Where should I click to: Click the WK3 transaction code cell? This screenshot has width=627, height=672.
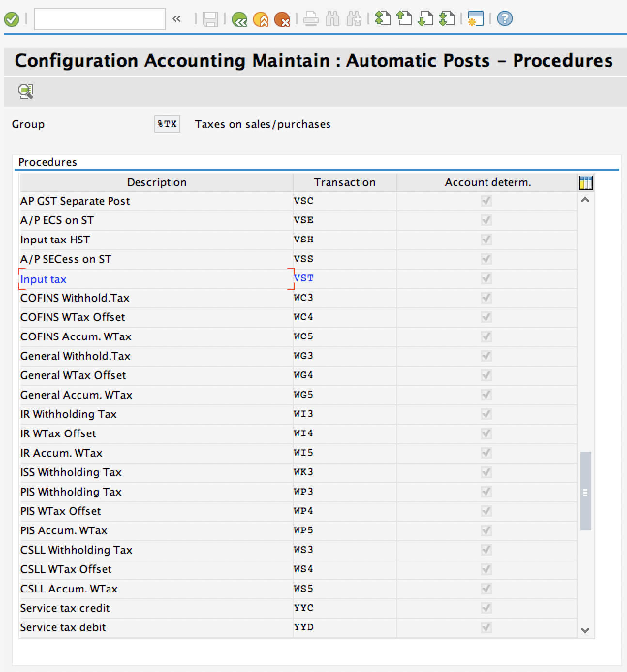point(345,472)
